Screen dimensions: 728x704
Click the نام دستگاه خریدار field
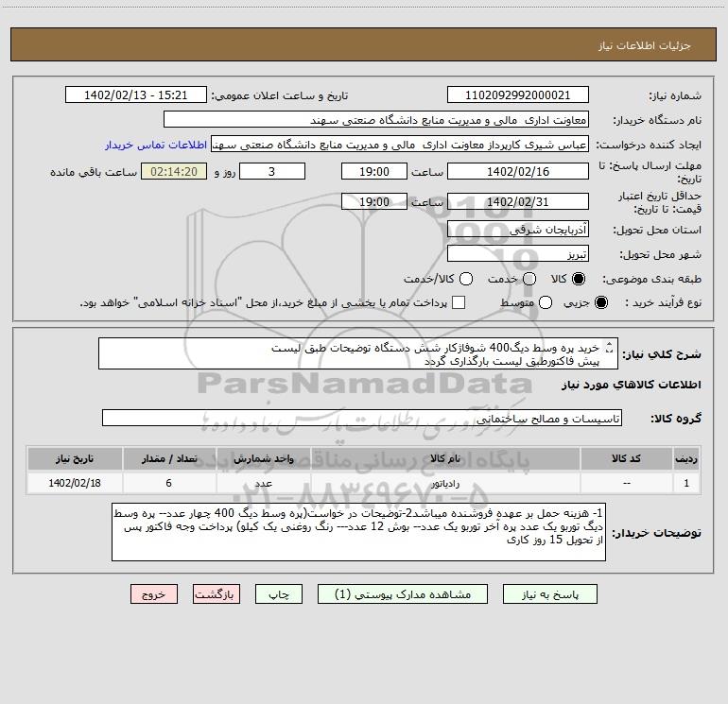pyautogui.click(x=376, y=120)
